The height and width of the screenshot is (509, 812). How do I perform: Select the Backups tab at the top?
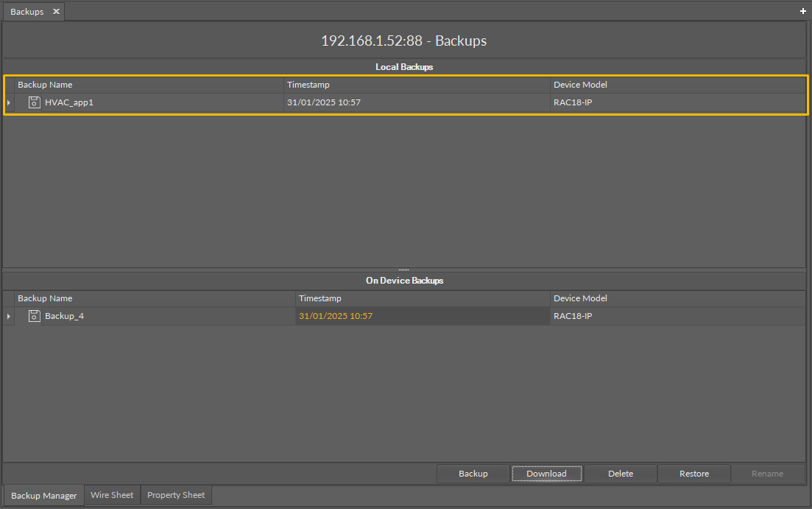pyautogui.click(x=27, y=12)
